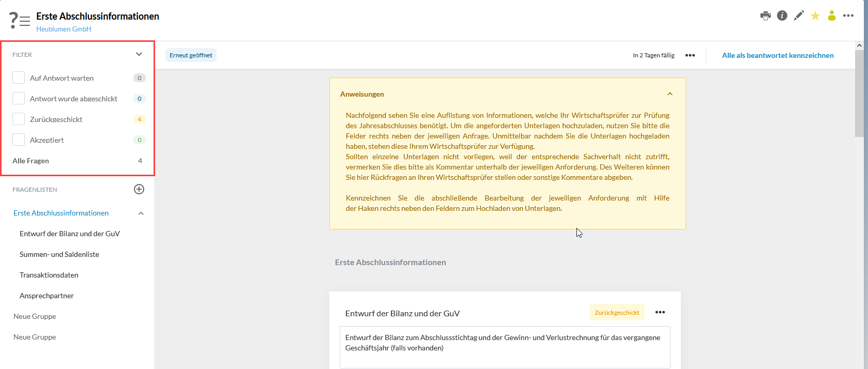Click the Erste Abschlussinformationen page title
Viewport: 868px width, 369px height.
(98, 16)
